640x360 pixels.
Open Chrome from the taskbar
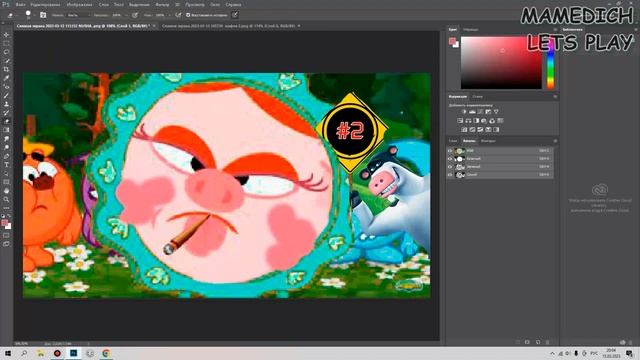point(106,353)
